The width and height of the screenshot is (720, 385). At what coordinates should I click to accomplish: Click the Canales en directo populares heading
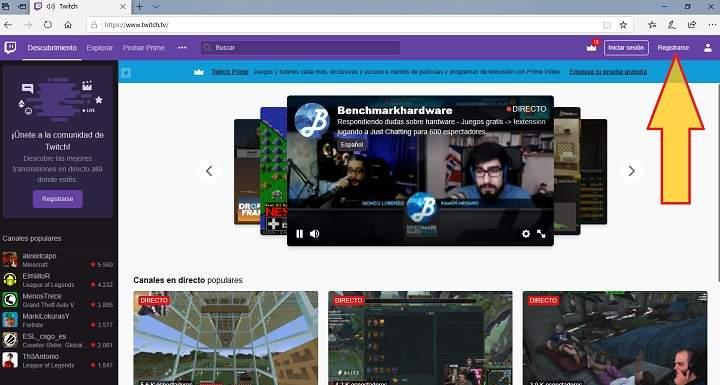click(x=188, y=280)
